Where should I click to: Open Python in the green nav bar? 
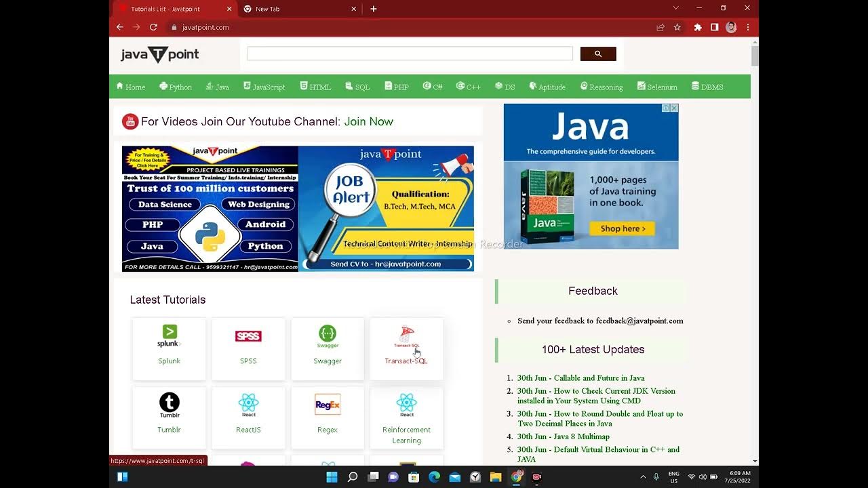point(176,87)
